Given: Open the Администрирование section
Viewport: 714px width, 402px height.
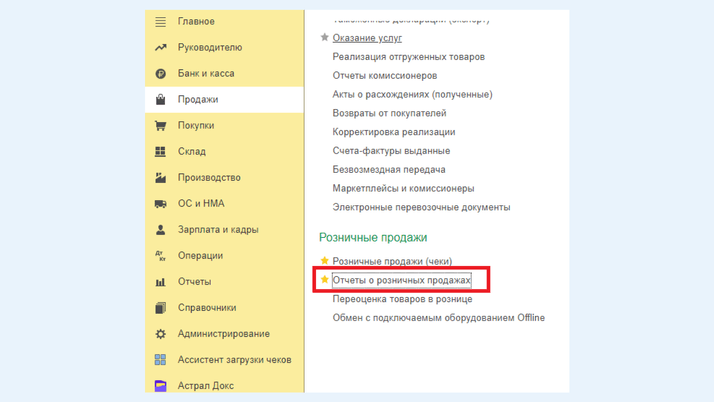Looking at the screenshot, I should tap(224, 334).
